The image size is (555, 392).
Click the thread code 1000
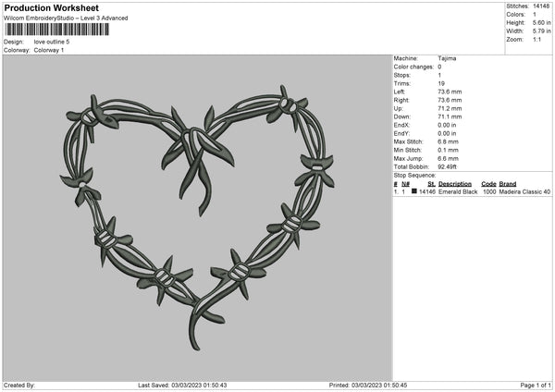[489, 191]
